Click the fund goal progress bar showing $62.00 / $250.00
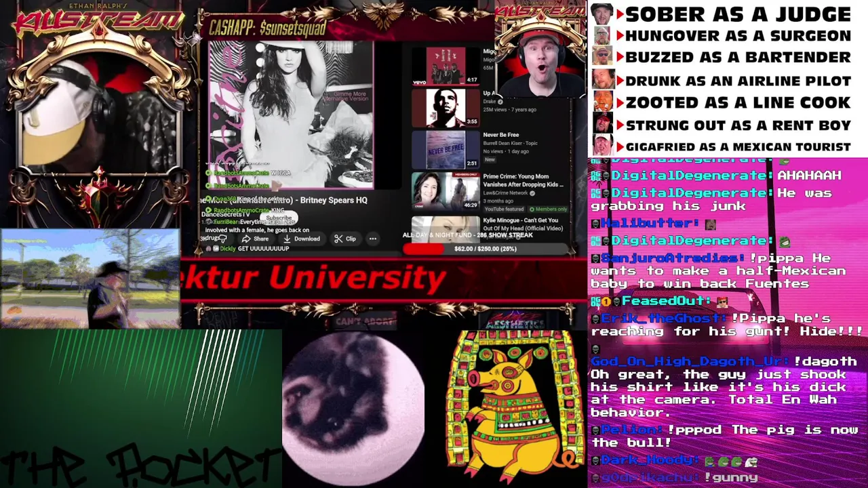This screenshot has width=868, height=488. [x=485, y=249]
